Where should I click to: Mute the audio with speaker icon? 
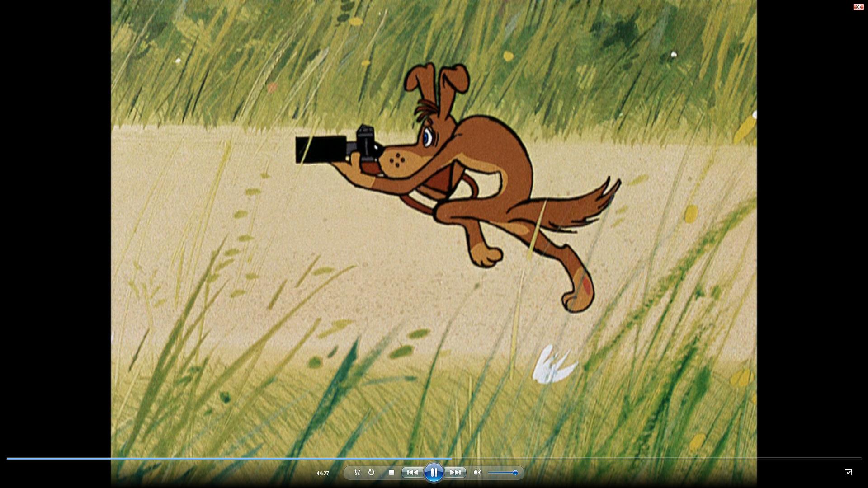(x=477, y=473)
